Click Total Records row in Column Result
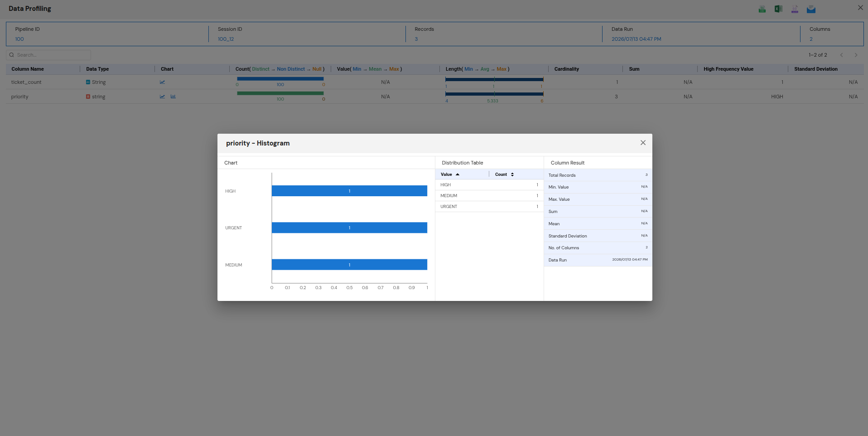Viewport: 868px width, 436px height. tap(598, 175)
